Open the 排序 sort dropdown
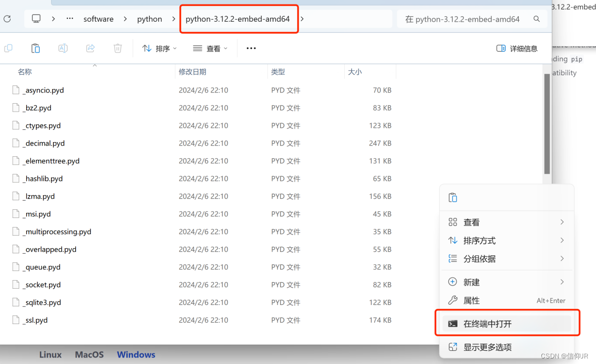The width and height of the screenshot is (596, 364). [x=159, y=48]
